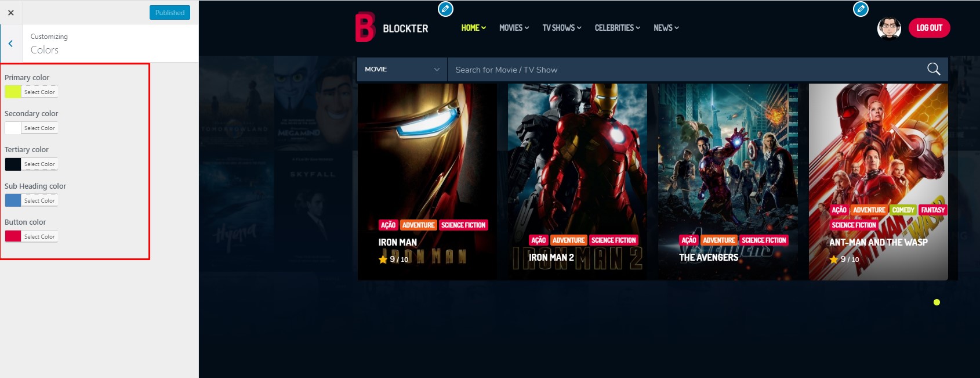Image resolution: width=980 pixels, height=378 pixels.
Task: Click the BLOCKTER site title text
Action: pyautogui.click(x=405, y=28)
